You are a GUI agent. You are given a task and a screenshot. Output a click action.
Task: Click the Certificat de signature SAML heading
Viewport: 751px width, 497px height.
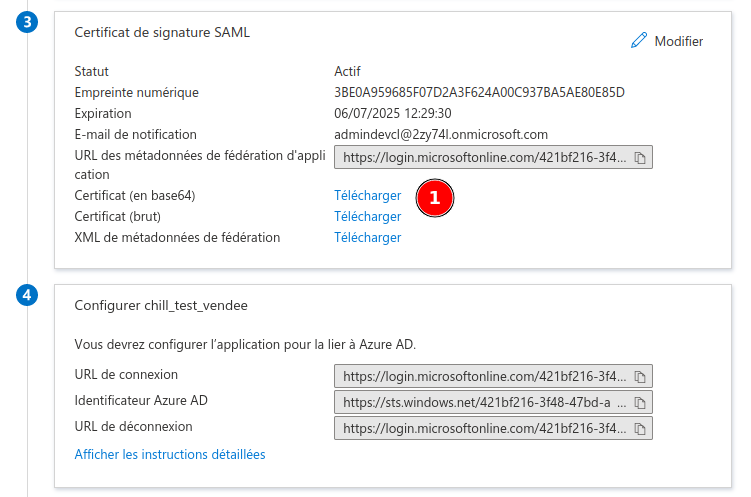click(x=162, y=32)
